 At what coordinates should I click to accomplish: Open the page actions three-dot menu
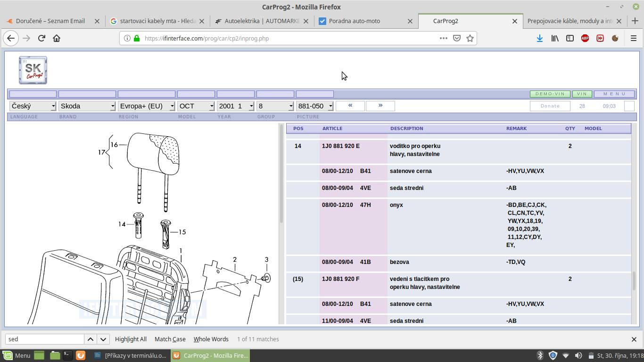443,38
